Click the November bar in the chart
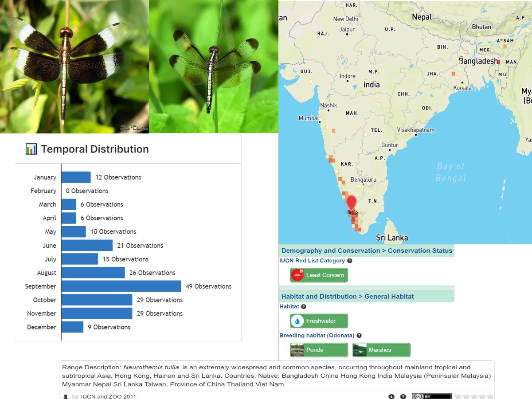Viewport: 532px width, 399px height. pos(97,313)
